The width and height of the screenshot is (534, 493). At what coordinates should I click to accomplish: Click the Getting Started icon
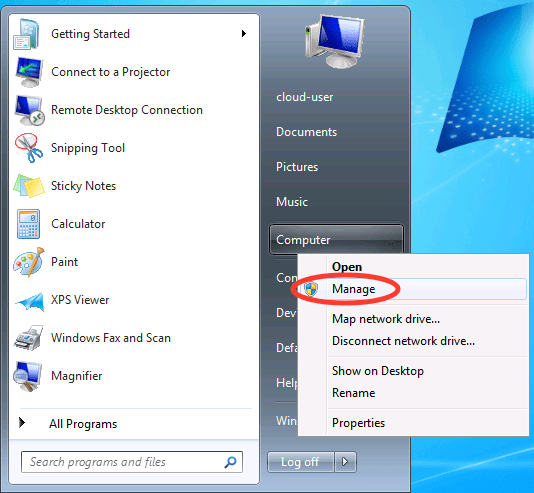point(27,34)
